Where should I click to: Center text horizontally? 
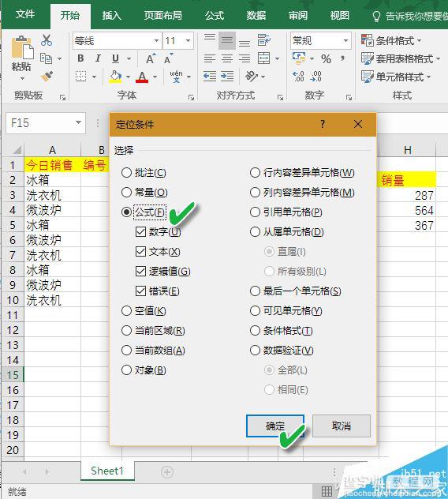pyautogui.click(x=227, y=58)
